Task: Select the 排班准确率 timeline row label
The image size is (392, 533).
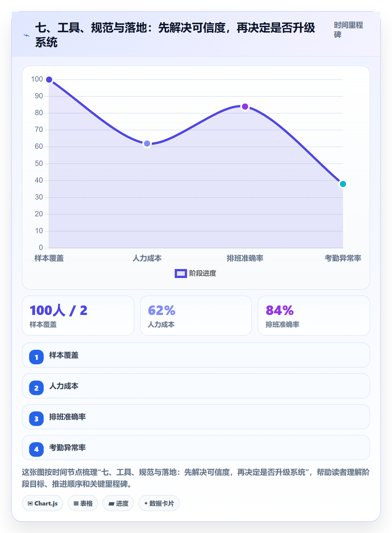Action: [67, 417]
